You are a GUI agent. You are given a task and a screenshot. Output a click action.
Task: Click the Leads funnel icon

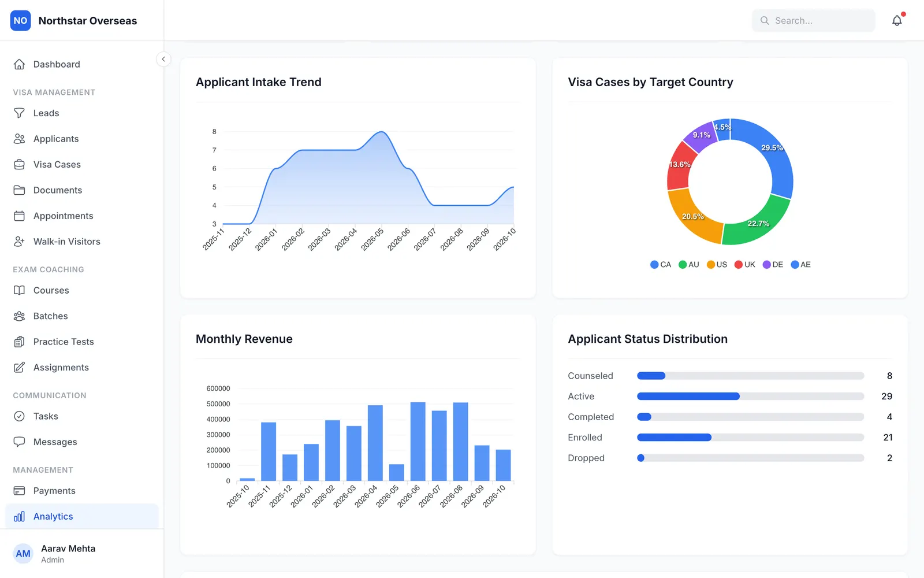click(x=19, y=113)
